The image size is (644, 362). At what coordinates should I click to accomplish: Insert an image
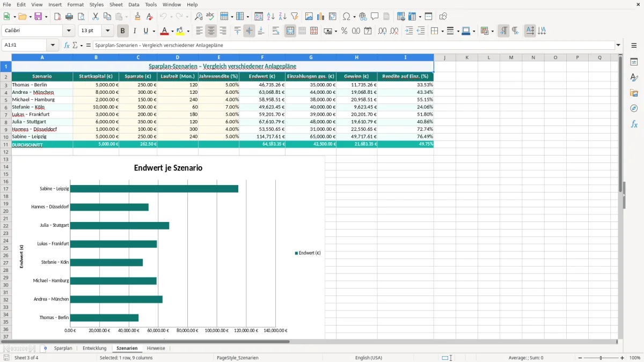pyautogui.click(x=310, y=17)
